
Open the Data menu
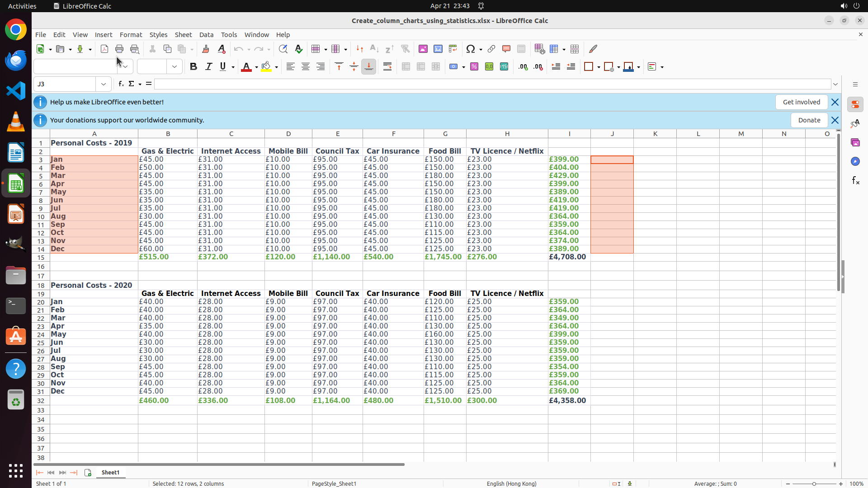206,35
